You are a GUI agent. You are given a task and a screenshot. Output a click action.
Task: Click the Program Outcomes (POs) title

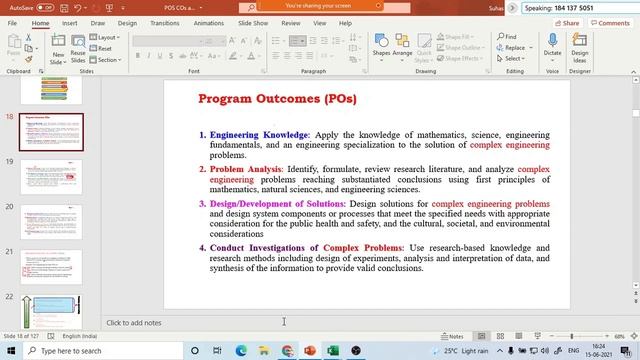point(278,99)
